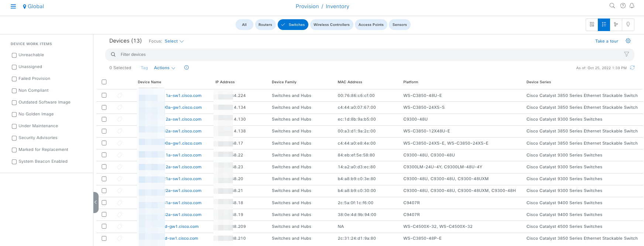
Task: Click tag icon for row 84:eb:ef:5e:58:80
Action: pos(120,155)
